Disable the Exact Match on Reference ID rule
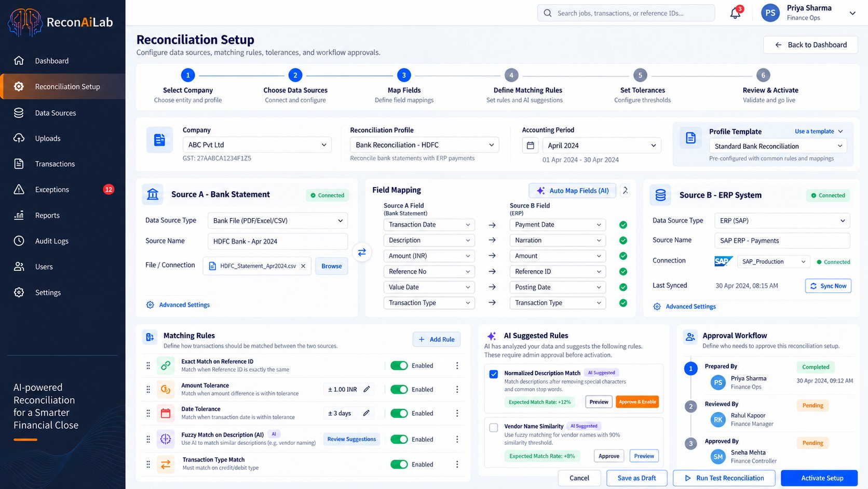Screen dimensions: 868x489 point(399,366)
